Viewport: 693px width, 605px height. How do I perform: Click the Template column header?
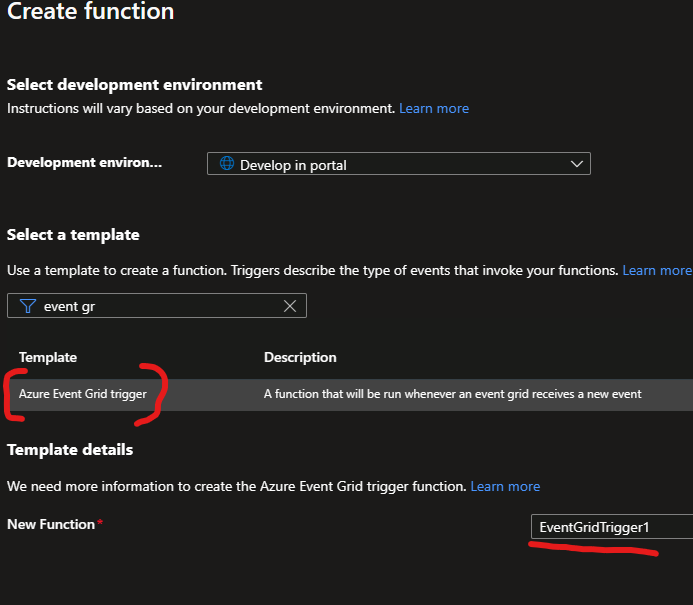[48, 357]
